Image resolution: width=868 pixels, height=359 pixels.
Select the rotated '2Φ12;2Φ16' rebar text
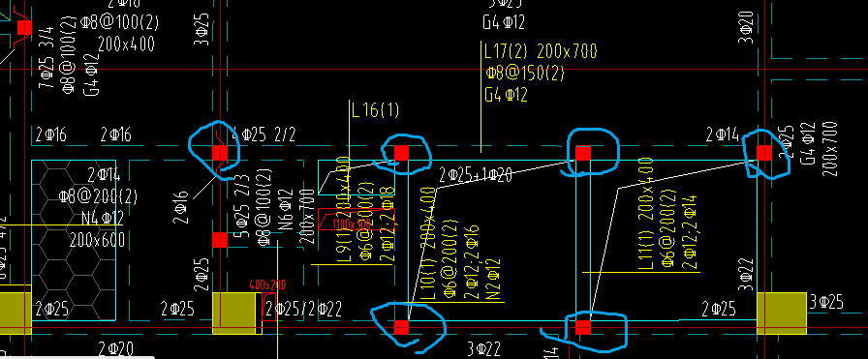(x=471, y=261)
